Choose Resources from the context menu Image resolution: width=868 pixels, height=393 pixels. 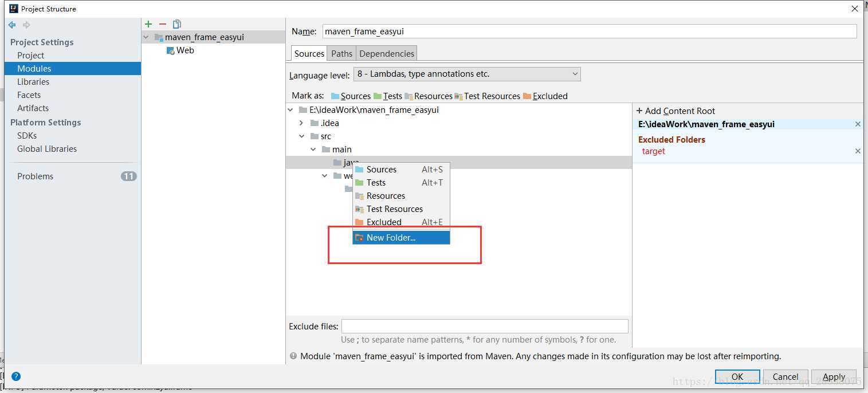click(x=401, y=196)
